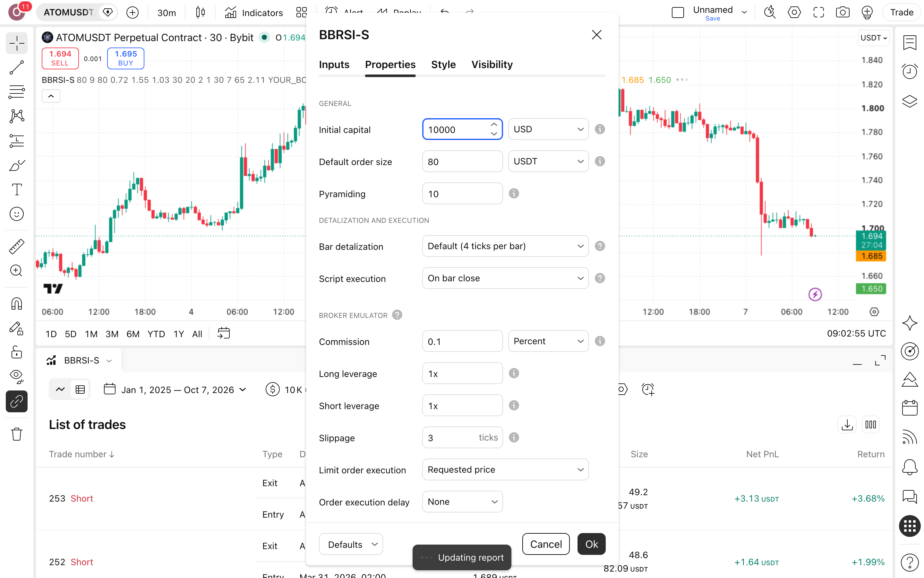
Task: Expand the Bar detalization dropdown
Action: [x=505, y=246]
